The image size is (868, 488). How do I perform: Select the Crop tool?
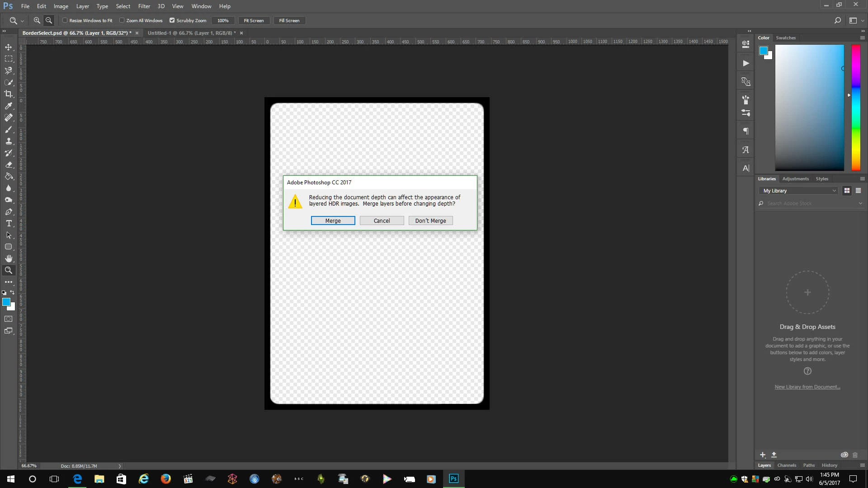(9, 94)
